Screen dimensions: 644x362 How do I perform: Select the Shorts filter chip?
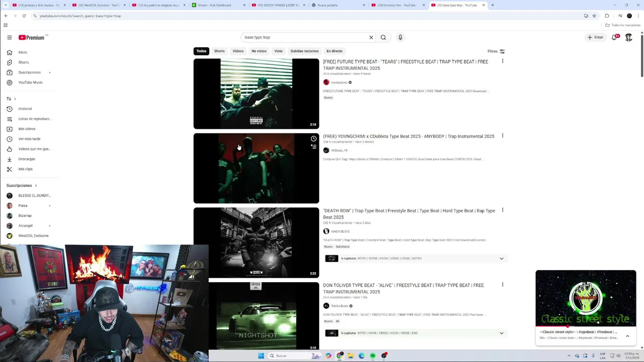pos(219,51)
